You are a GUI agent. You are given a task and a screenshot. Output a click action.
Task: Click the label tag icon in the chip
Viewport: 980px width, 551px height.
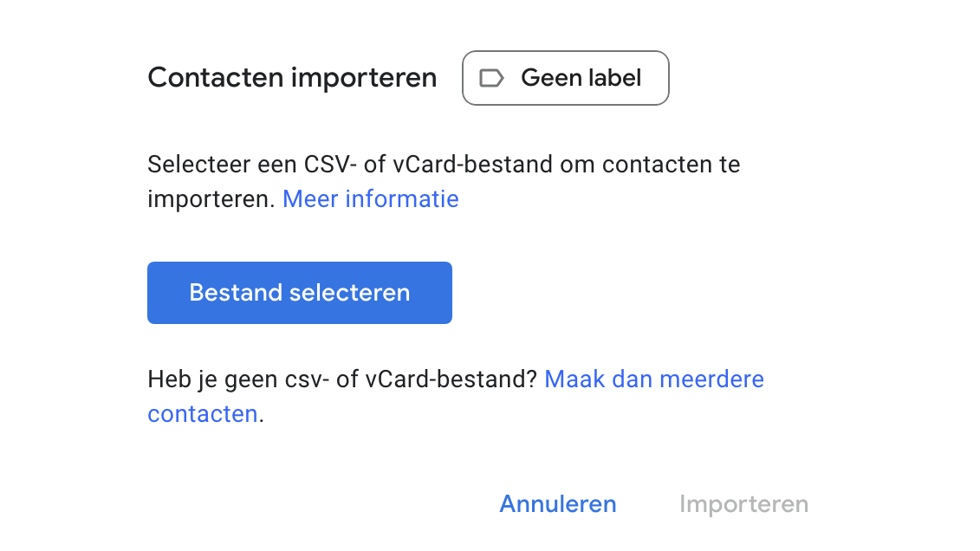492,78
